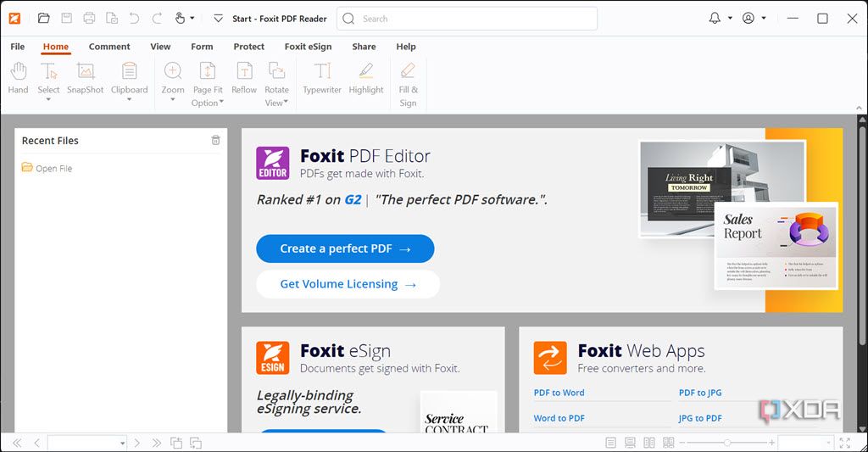
Task: Go to previous page arrow
Action: click(36, 443)
